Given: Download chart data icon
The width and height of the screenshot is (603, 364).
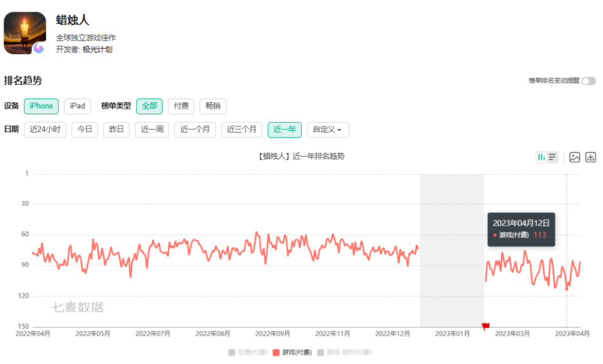Looking at the screenshot, I should 591,157.
